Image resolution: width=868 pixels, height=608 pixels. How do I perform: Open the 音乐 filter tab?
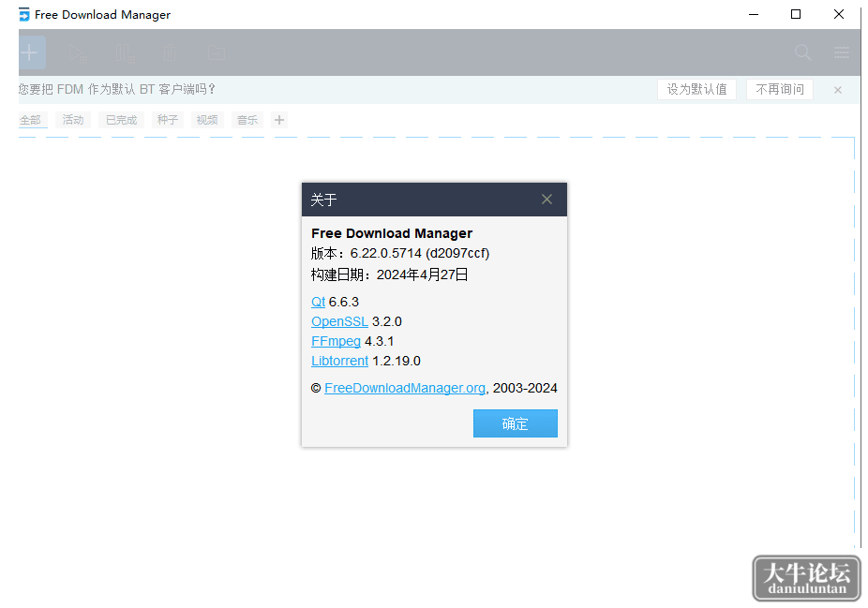(247, 120)
